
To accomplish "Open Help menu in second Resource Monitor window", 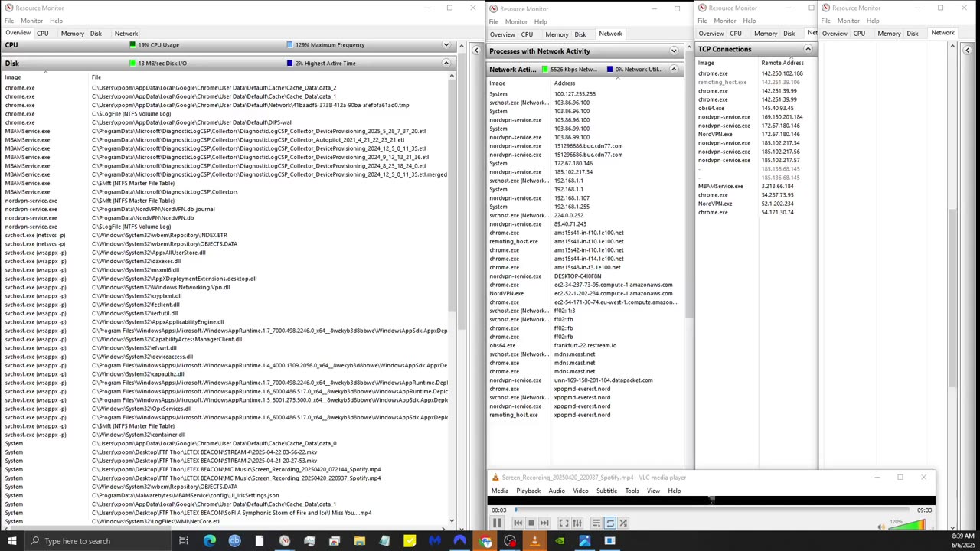I will (x=541, y=21).
